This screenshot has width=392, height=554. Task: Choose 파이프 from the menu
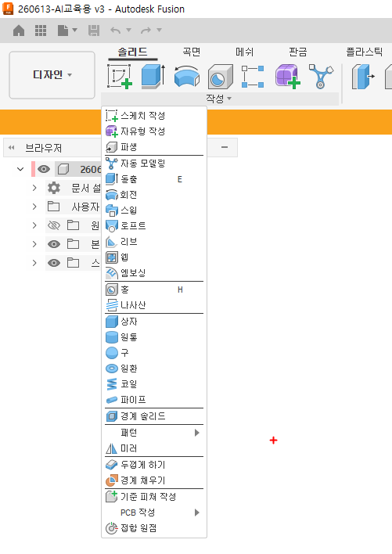tap(154, 400)
